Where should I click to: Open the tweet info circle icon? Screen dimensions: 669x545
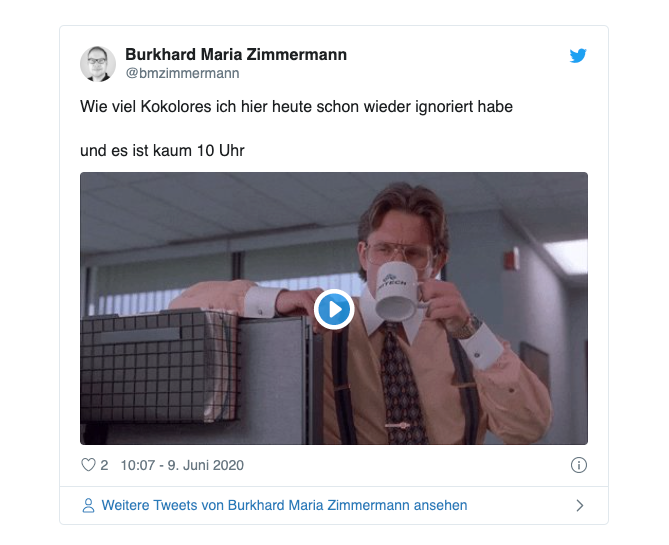[x=579, y=465]
